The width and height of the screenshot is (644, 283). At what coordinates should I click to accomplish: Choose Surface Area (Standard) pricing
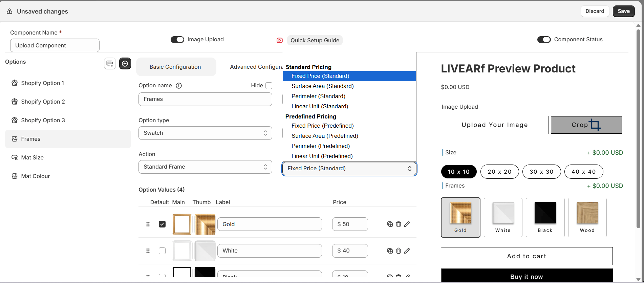tap(349, 86)
